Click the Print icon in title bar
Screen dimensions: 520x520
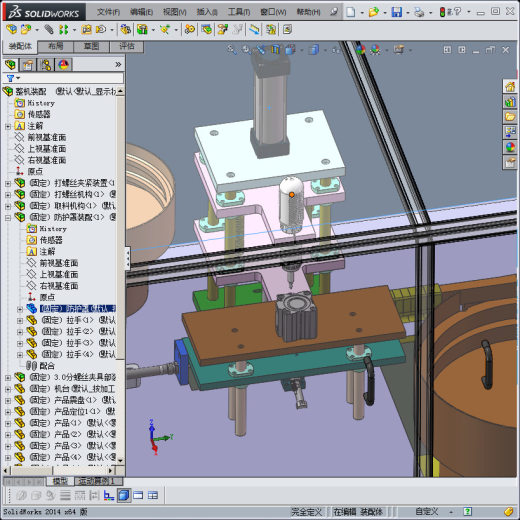coord(419,12)
